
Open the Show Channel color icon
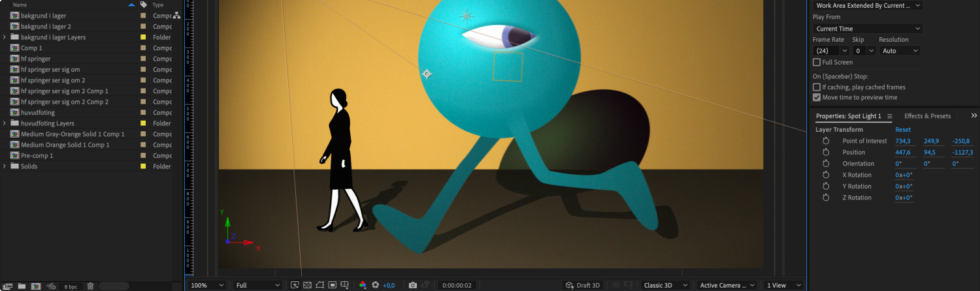pos(363,285)
